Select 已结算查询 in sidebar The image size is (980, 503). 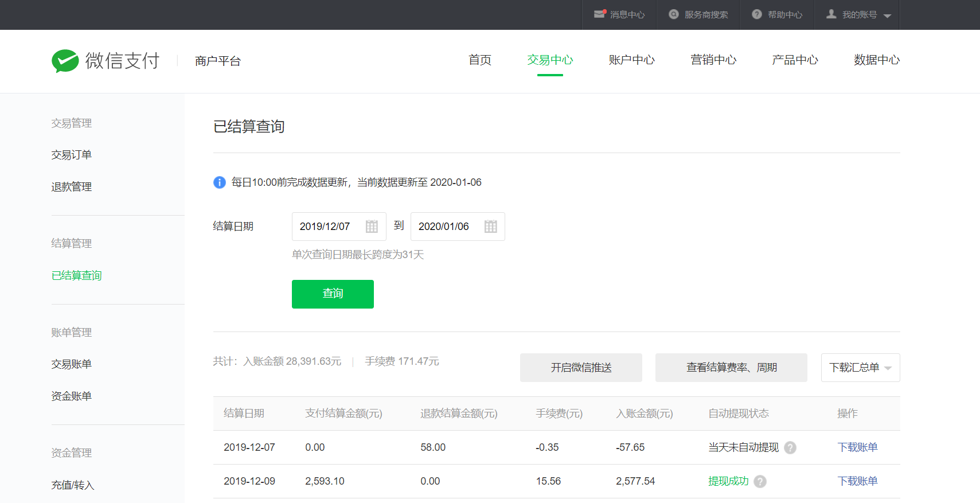(77, 276)
